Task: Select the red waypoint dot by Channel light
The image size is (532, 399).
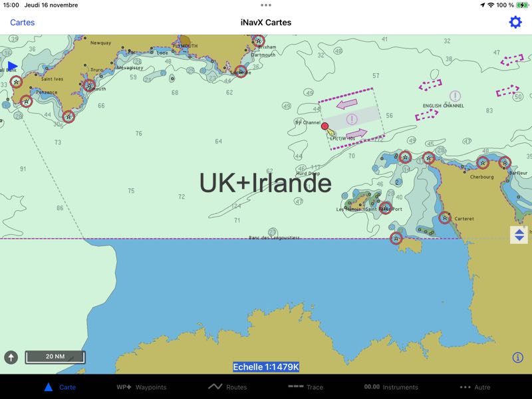Action: (325, 126)
